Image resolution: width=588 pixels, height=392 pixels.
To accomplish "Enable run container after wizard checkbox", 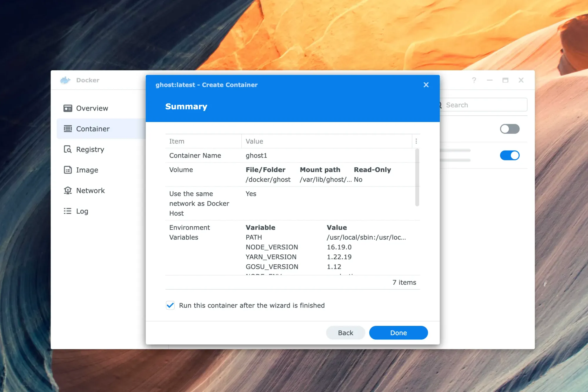I will click(171, 305).
